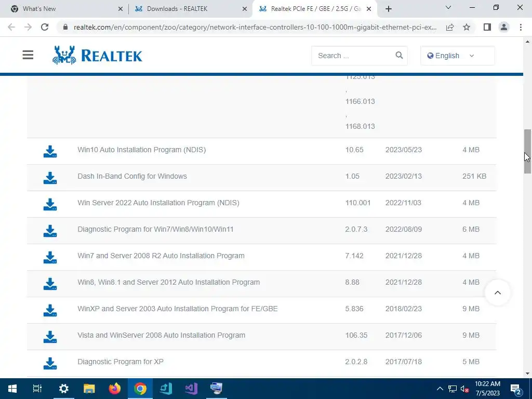The width and height of the screenshot is (532, 399).
Task: Open Chrome side panel
Action: pyautogui.click(x=487, y=27)
